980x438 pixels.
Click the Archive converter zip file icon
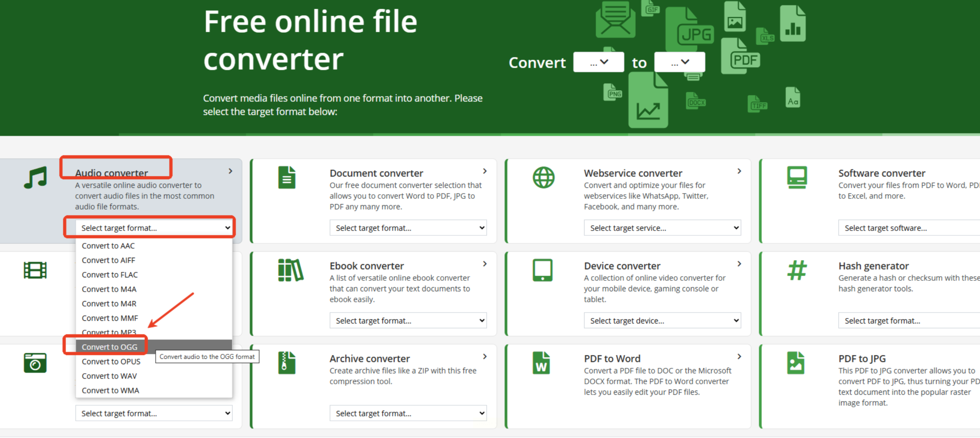pos(287,363)
